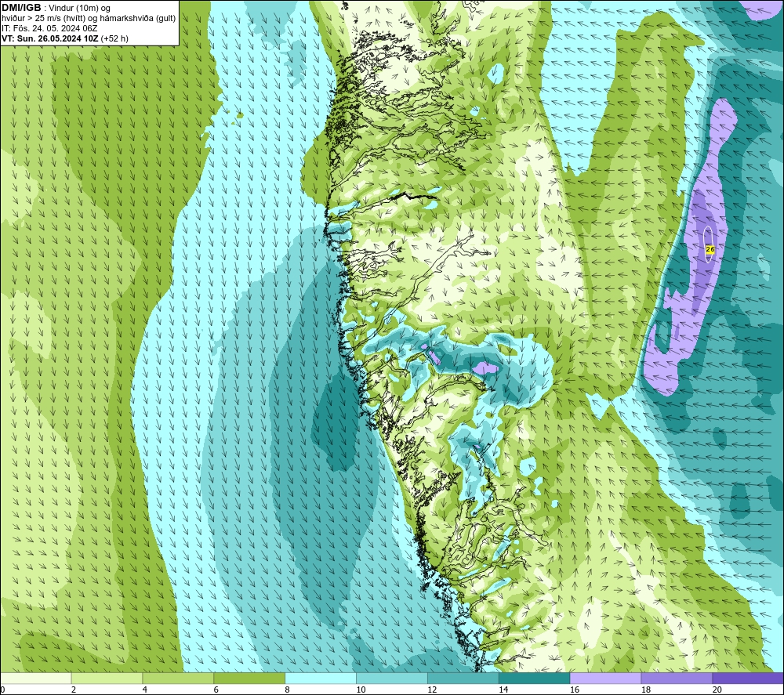The height and width of the screenshot is (695, 784).
Task: Click the init time "IT: Fös. 24. 05. 2024 06Z"
Action: [x=49, y=28]
